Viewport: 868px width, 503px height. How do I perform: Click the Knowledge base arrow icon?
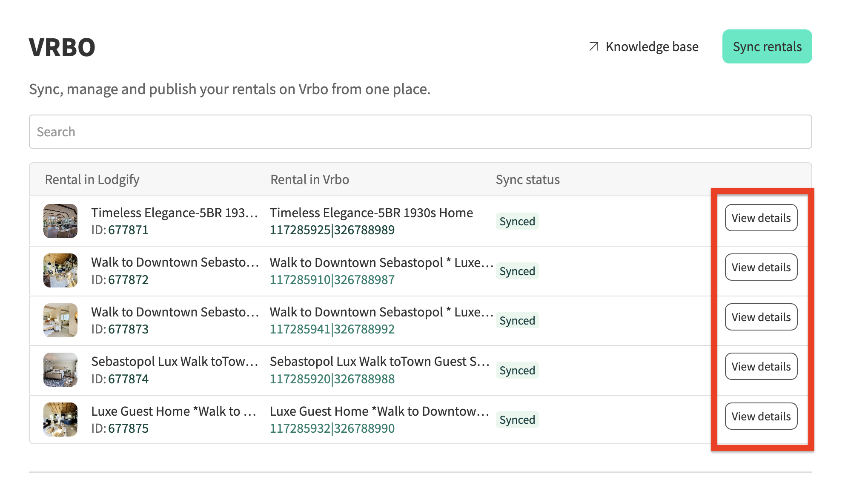[594, 46]
